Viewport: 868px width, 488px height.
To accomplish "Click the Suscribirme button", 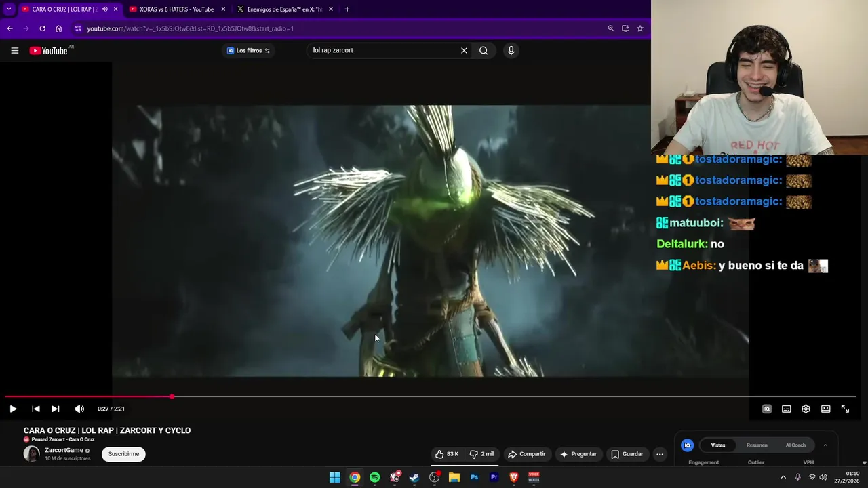I will (123, 454).
